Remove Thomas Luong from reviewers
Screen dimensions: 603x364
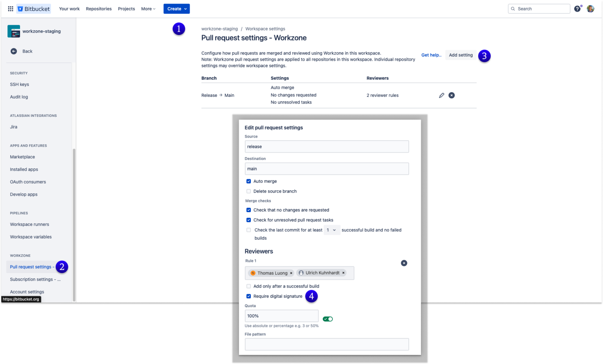pyautogui.click(x=291, y=273)
